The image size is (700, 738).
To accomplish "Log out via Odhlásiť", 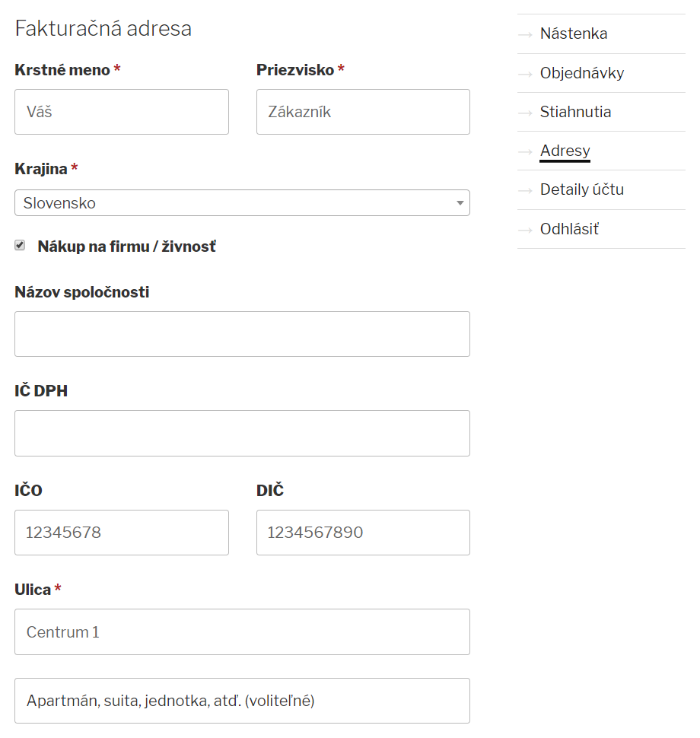I will [569, 230].
